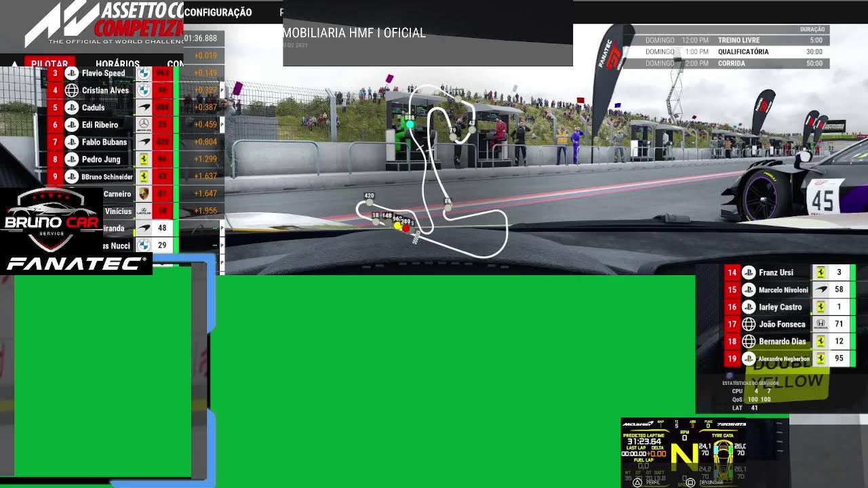Click the 01:36.888 lap time
The image size is (868, 488).
click(200, 39)
